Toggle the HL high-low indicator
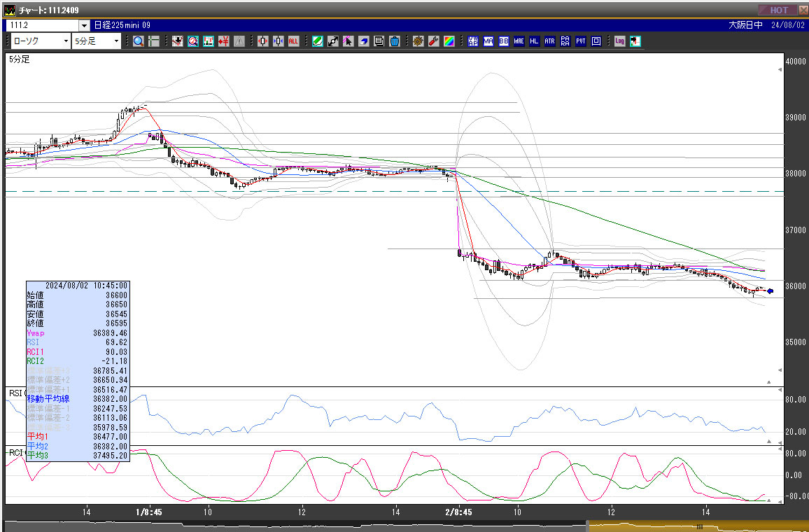The image size is (809, 532). pos(534,41)
